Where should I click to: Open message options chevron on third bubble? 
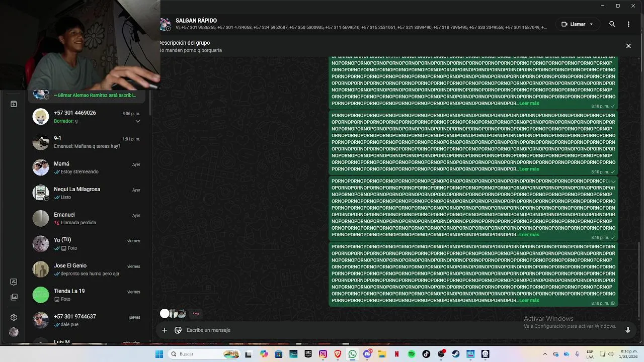click(x=613, y=182)
